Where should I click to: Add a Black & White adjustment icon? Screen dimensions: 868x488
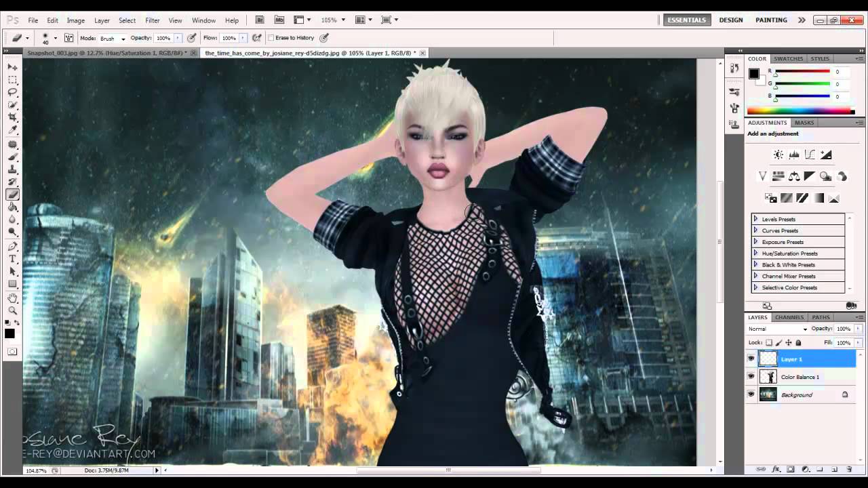coord(809,176)
